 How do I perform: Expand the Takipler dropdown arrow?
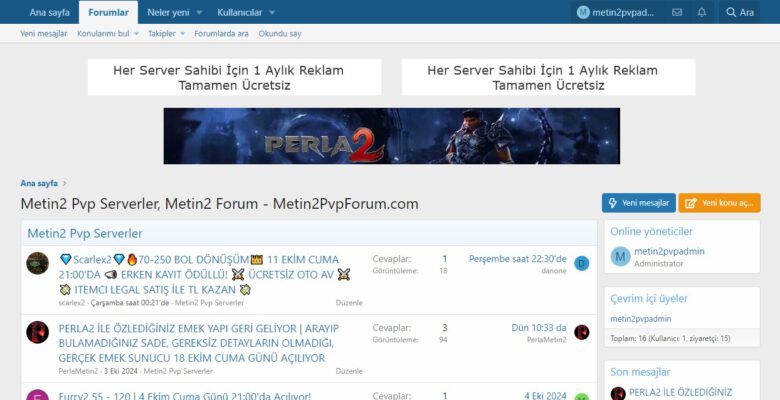pos(183,34)
